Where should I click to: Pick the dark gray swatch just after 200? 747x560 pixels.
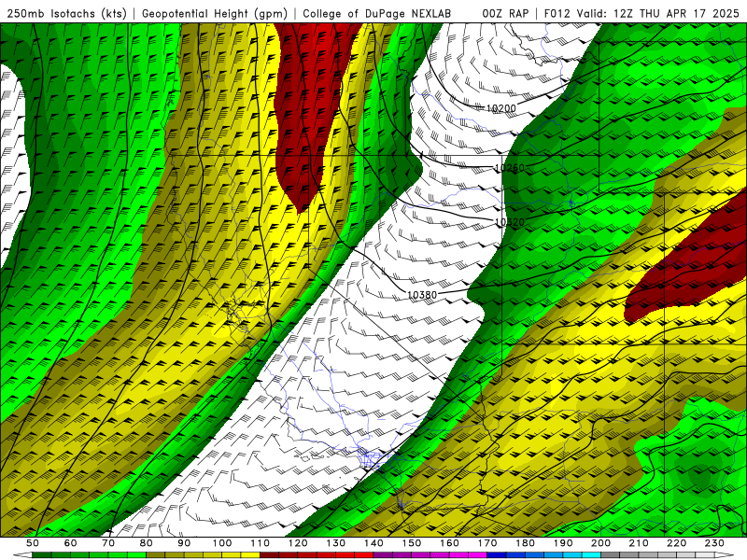(x=611, y=555)
